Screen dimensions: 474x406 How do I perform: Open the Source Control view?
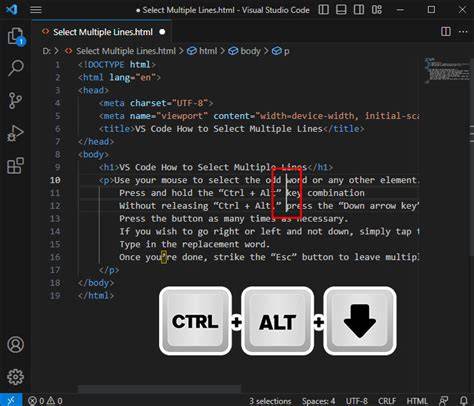point(15,100)
